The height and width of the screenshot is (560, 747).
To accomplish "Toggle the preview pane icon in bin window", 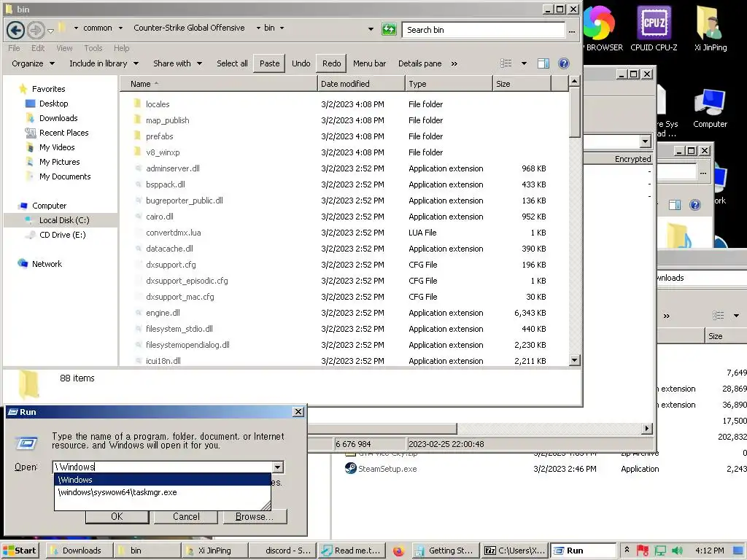I will click(543, 63).
